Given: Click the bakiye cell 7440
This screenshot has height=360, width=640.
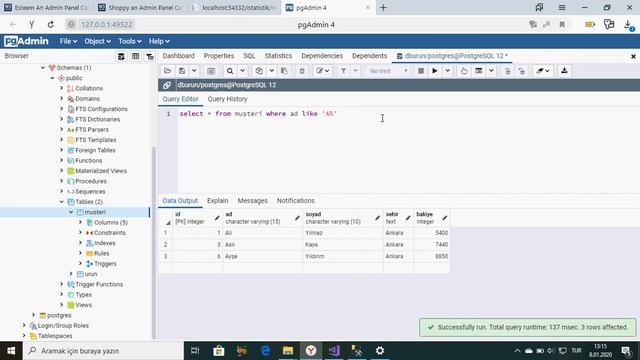Looking at the screenshot, I should click(x=431, y=244).
